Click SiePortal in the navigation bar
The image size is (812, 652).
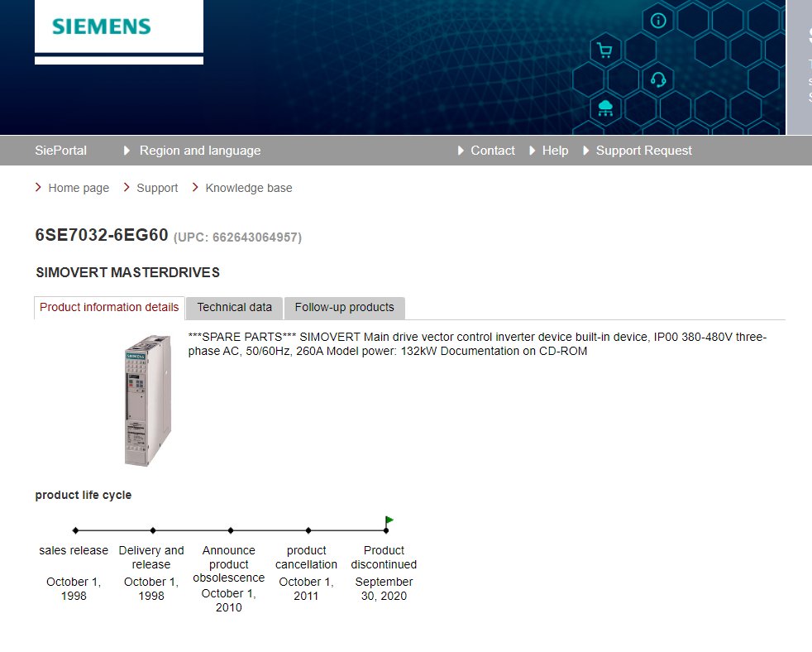click(x=60, y=151)
